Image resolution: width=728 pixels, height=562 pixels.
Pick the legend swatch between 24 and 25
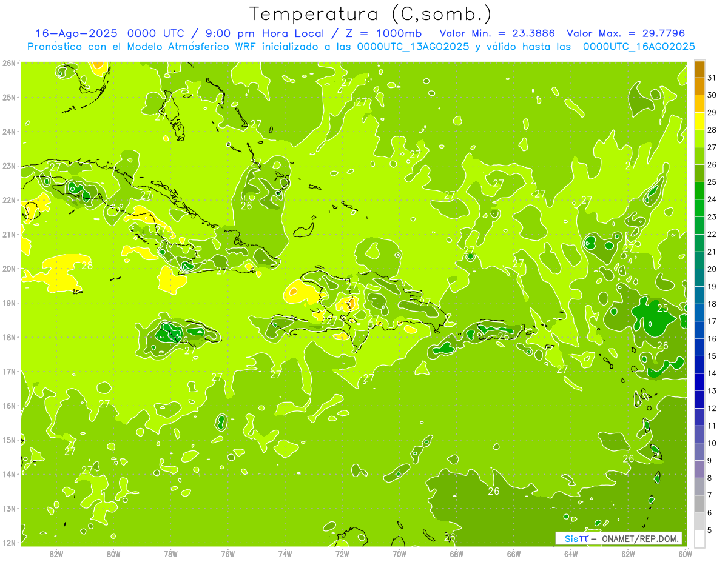[x=699, y=191]
